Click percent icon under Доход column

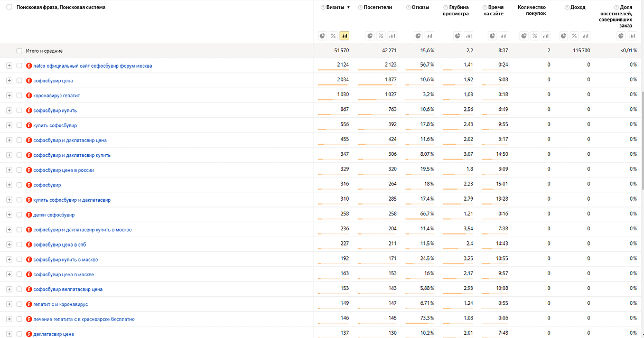(x=574, y=36)
